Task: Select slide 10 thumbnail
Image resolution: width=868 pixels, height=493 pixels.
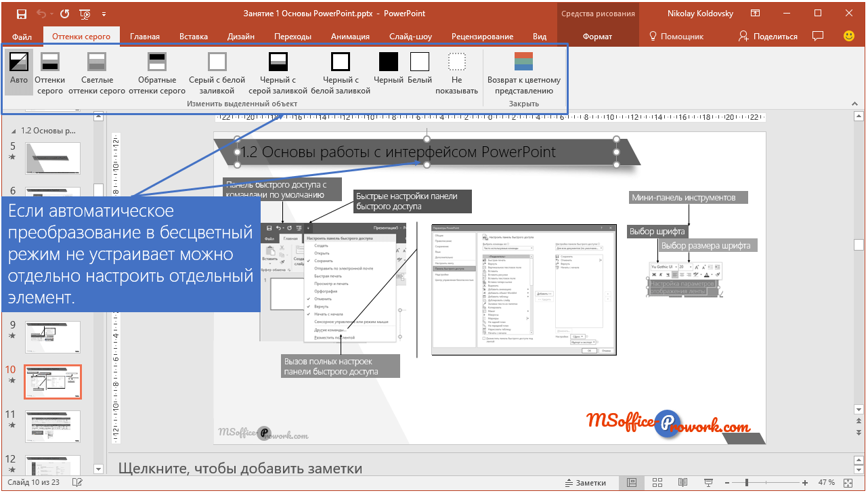Action: pos(53,383)
